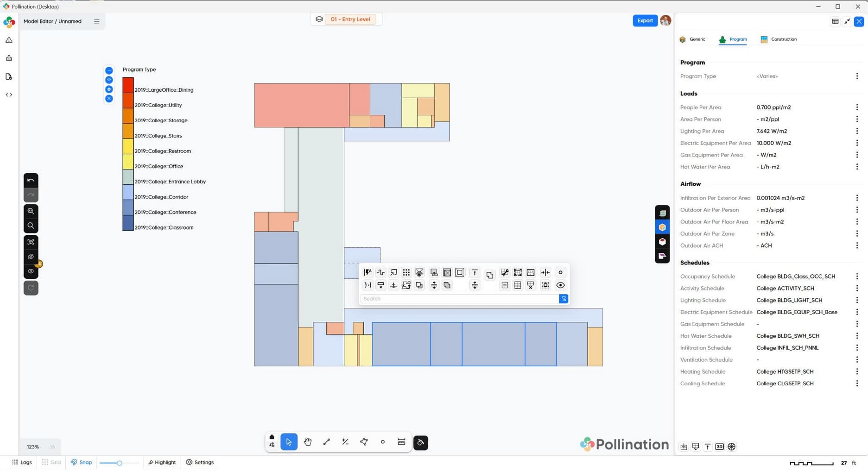
Task: Select the polygon drawing tool
Action: [364, 442]
